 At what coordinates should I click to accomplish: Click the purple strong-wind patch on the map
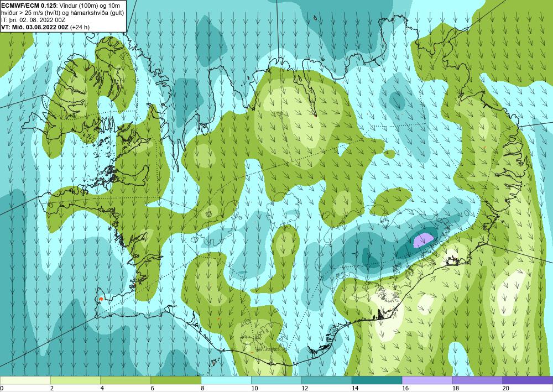423,240
